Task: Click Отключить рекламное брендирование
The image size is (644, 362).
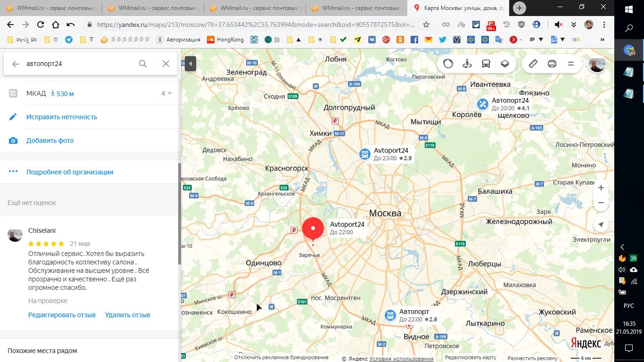Action: click(281, 358)
